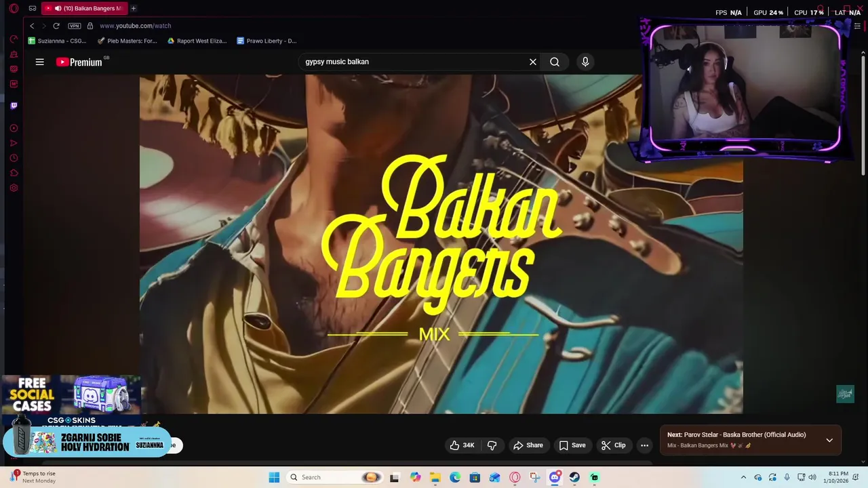
Task: Open the Temps to rise weather widget
Action: [x=34, y=477]
